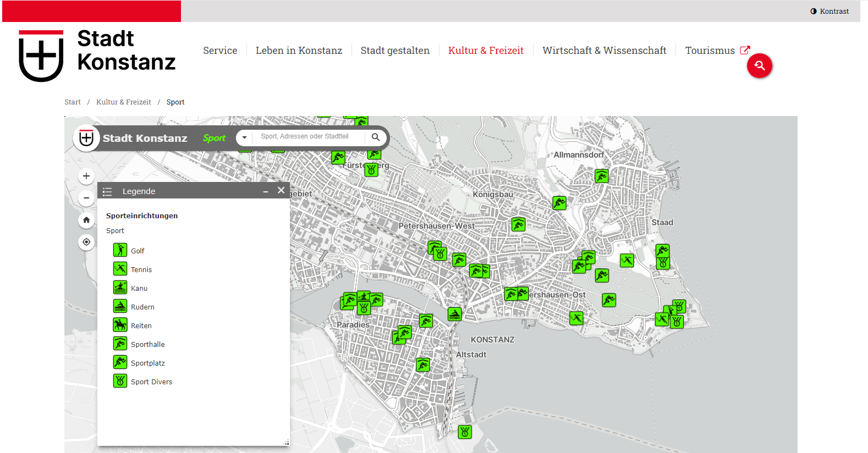Image resolution: width=868 pixels, height=453 pixels.
Task: Click the Reiten legend icon
Action: 120,325
